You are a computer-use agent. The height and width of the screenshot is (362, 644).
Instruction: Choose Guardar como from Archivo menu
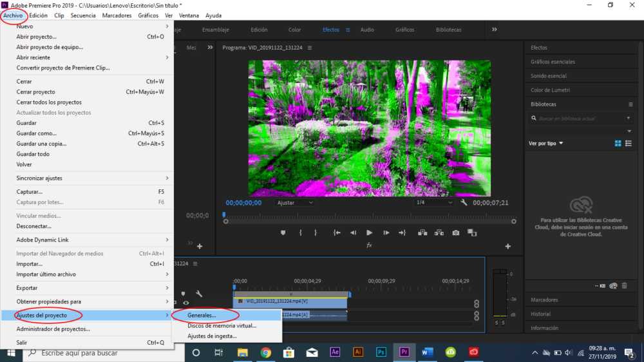click(x=36, y=133)
